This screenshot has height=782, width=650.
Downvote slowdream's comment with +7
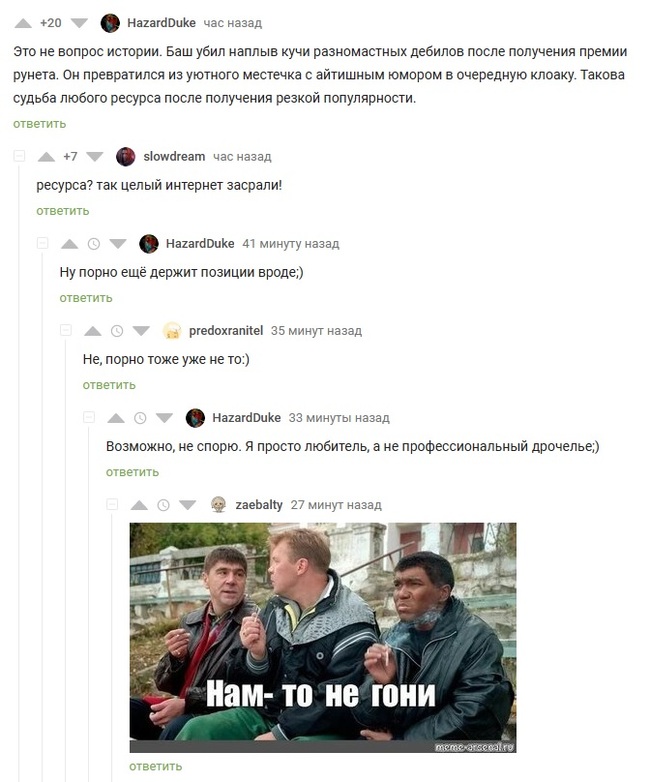coord(94,157)
